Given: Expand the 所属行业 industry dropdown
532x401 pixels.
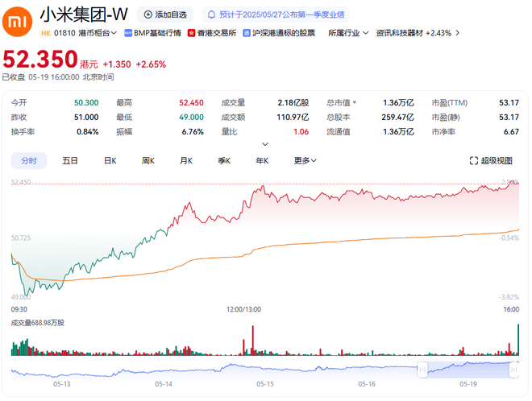Looking at the screenshot, I should coord(348,33).
